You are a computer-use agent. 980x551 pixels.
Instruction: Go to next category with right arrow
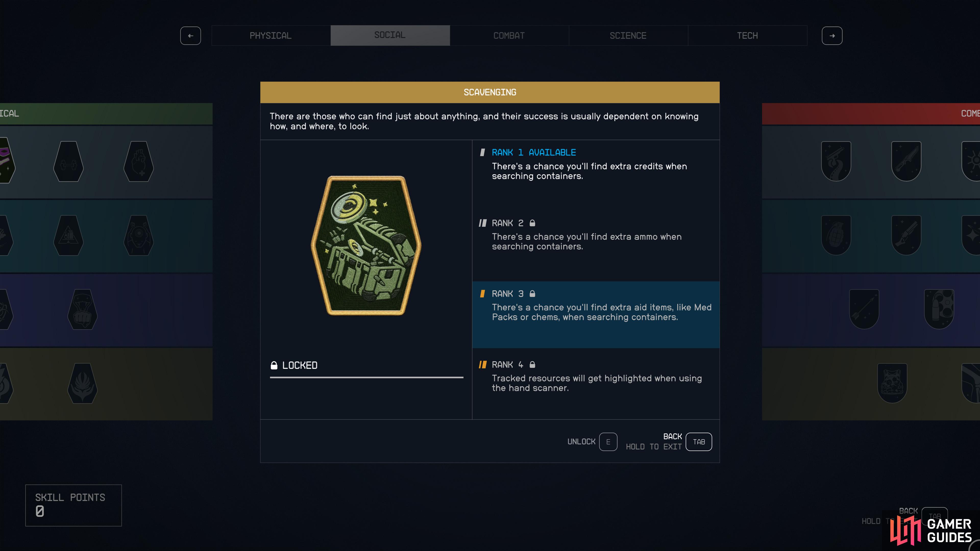click(832, 36)
